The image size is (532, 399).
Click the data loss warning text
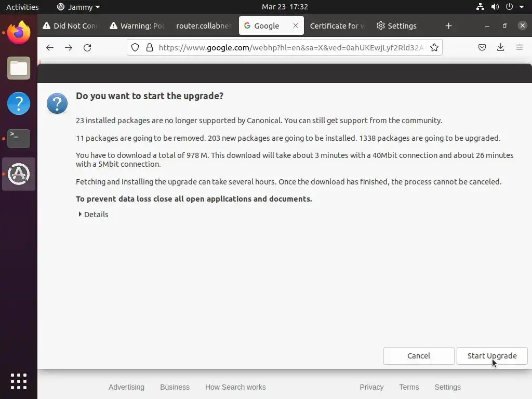click(194, 199)
